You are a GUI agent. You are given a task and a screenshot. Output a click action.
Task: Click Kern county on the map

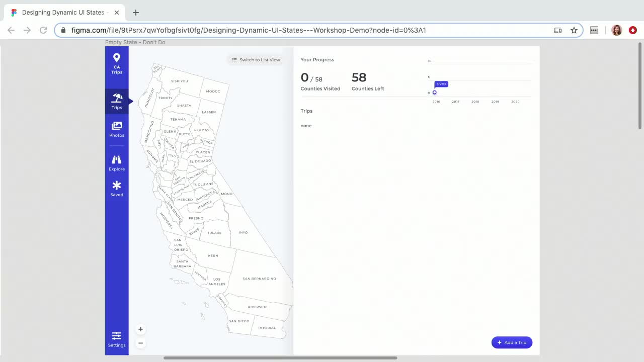[x=213, y=256]
